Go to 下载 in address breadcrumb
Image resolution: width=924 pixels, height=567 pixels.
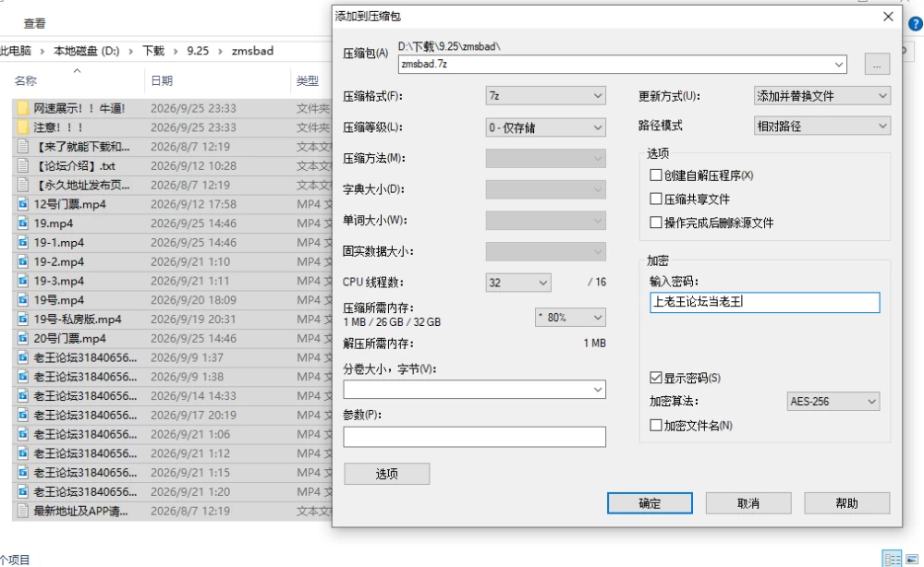pyautogui.click(x=153, y=51)
